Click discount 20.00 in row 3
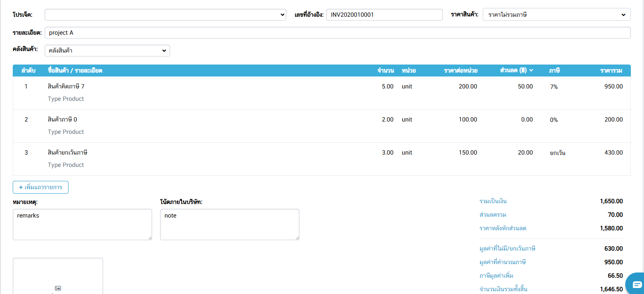This screenshot has height=294, width=644. pyautogui.click(x=525, y=153)
